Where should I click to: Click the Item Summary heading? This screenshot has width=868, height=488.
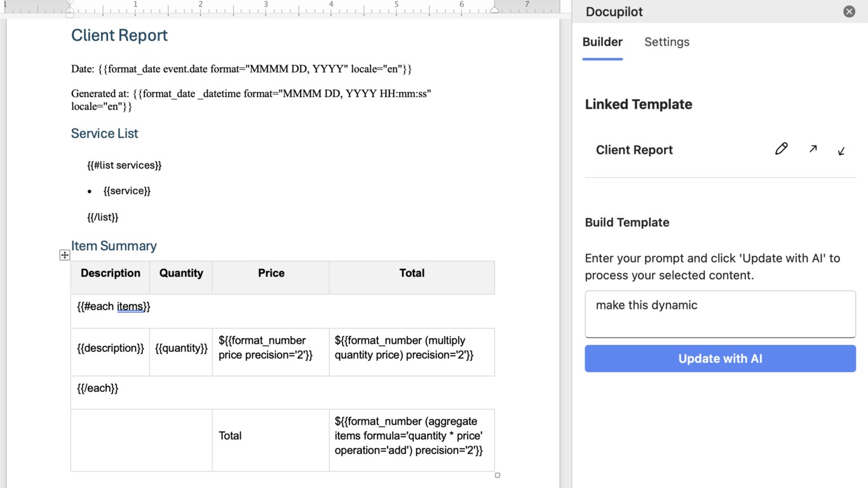pyautogui.click(x=114, y=246)
